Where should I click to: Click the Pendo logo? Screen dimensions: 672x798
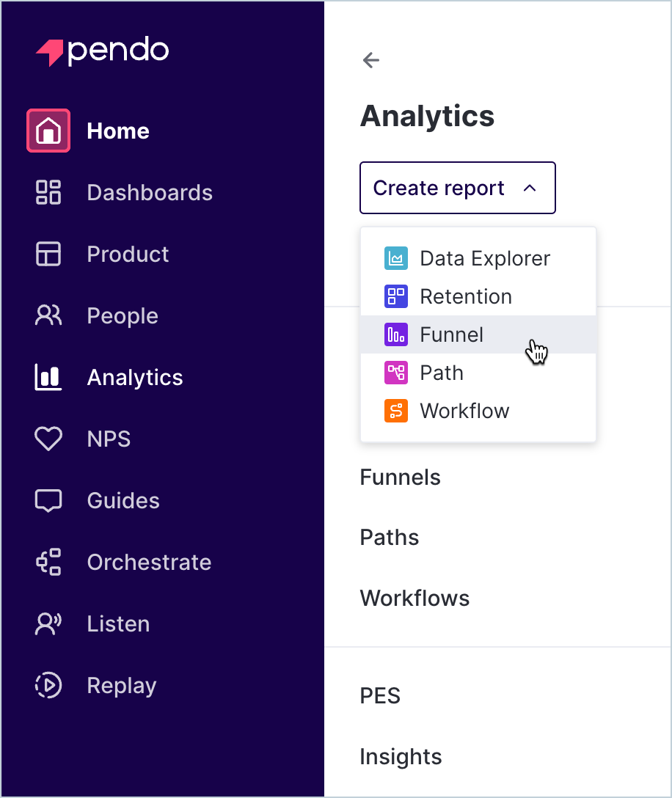tap(102, 51)
